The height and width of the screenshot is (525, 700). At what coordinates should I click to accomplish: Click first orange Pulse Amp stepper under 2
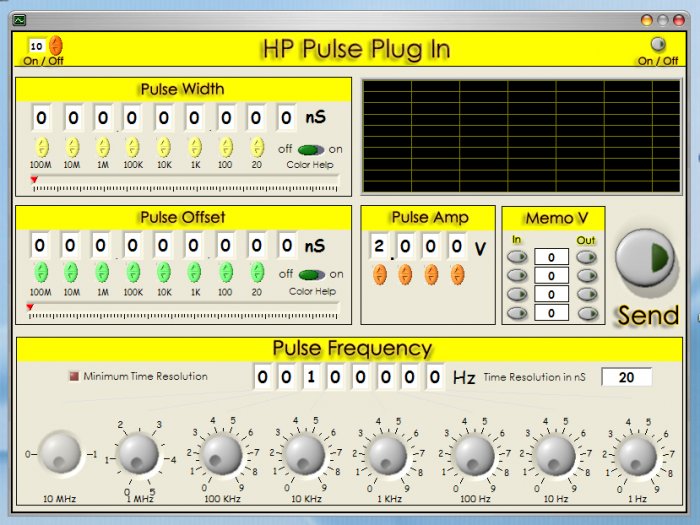click(x=380, y=275)
